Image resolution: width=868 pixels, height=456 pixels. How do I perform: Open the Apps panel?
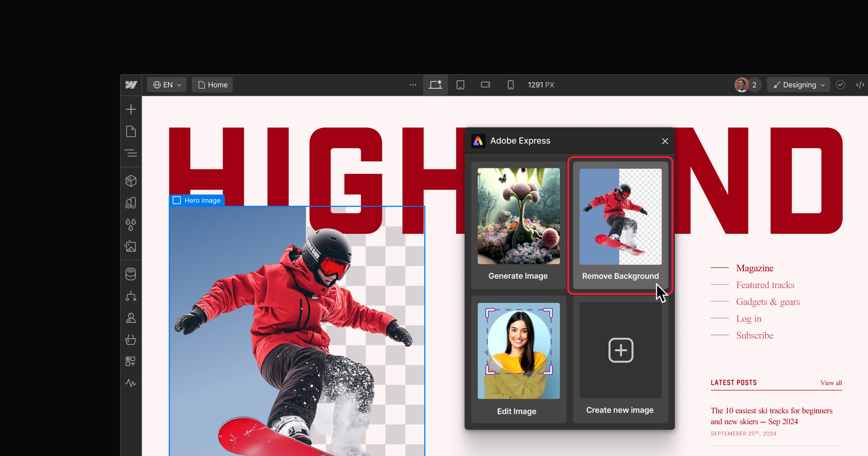point(130,361)
